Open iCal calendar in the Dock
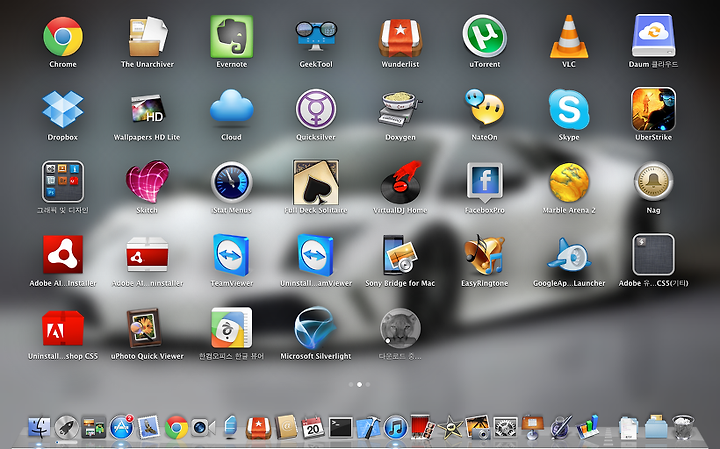Image resolution: width=720 pixels, height=449 pixels. [313, 427]
